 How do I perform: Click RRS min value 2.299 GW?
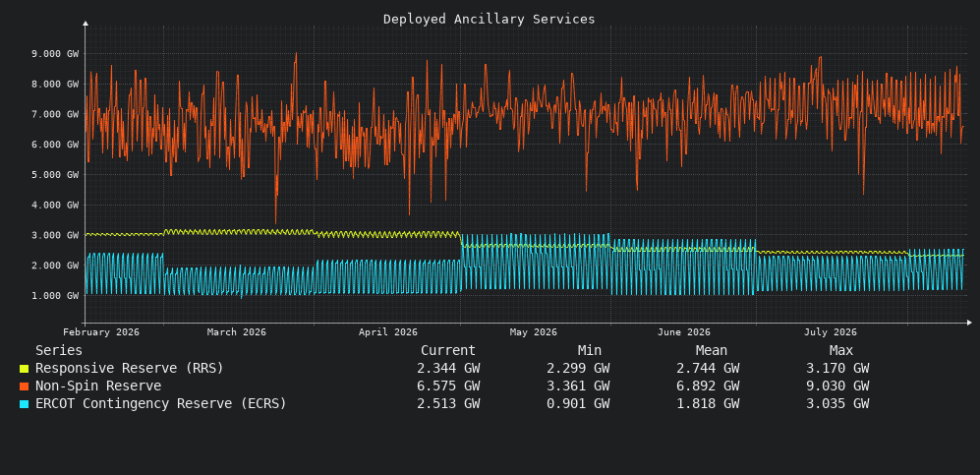pos(578,368)
